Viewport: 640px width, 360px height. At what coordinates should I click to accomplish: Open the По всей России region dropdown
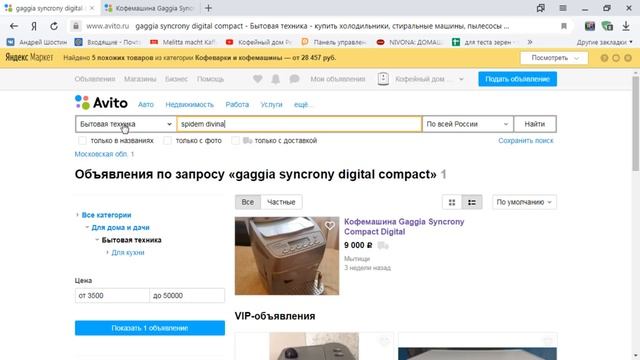pyautogui.click(x=467, y=124)
